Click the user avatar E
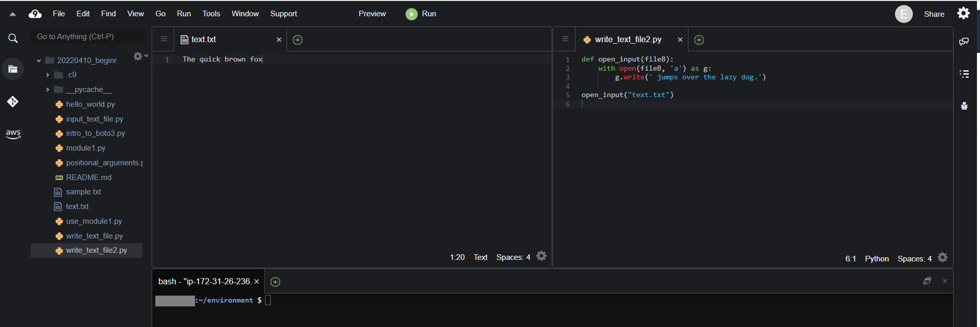Viewport: 980px width, 327px height. point(904,14)
